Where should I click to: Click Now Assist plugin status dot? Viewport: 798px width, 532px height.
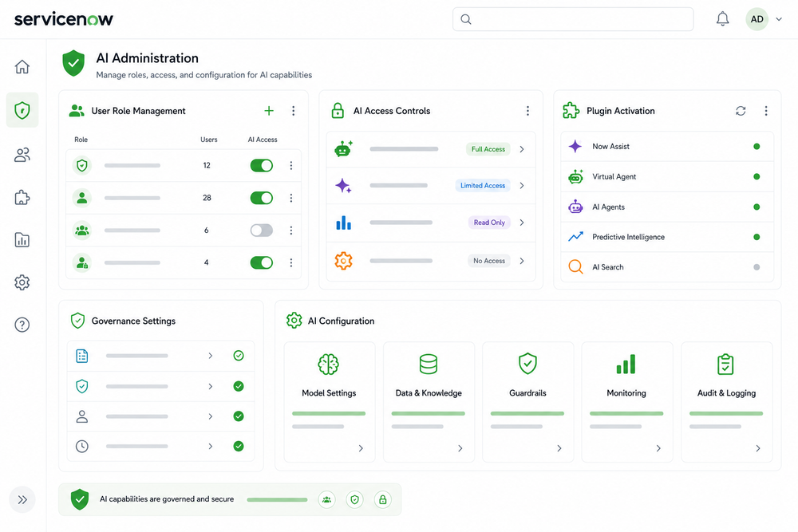pyautogui.click(x=757, y=147)
